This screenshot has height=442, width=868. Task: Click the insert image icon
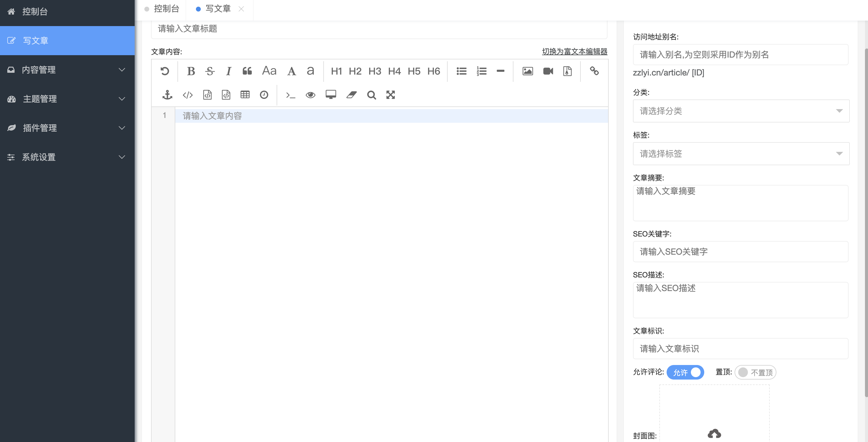pyautogui.click(x=528, y=71)
